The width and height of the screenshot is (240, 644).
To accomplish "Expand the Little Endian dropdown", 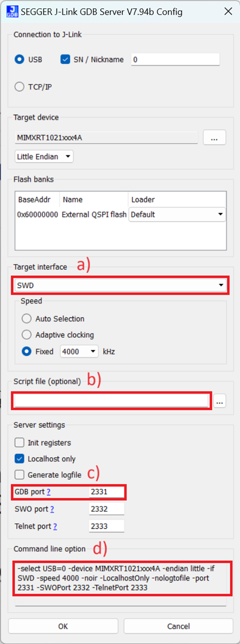I will click(x=44, y=156).
